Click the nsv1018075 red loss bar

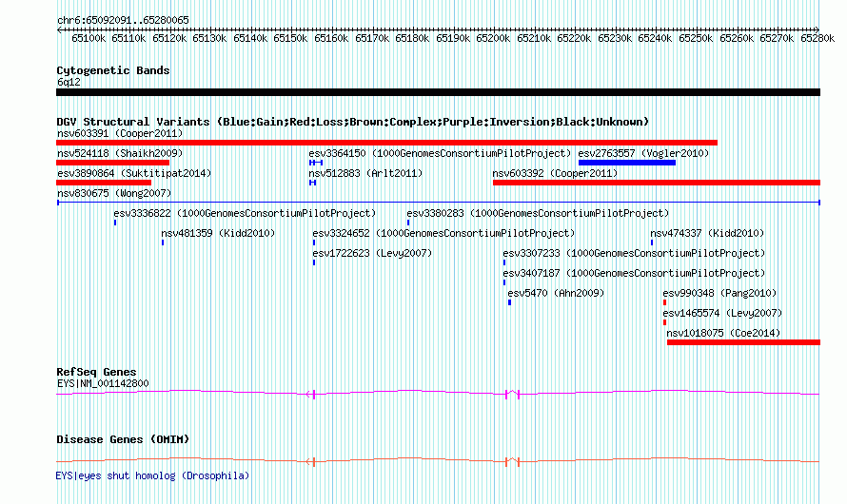pos(744,342)
